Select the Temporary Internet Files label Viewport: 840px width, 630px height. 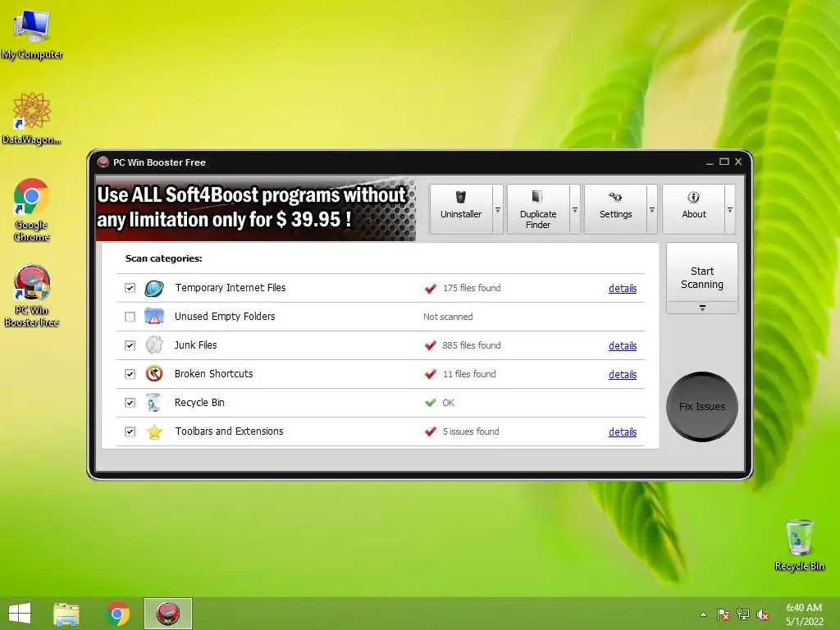231,288
